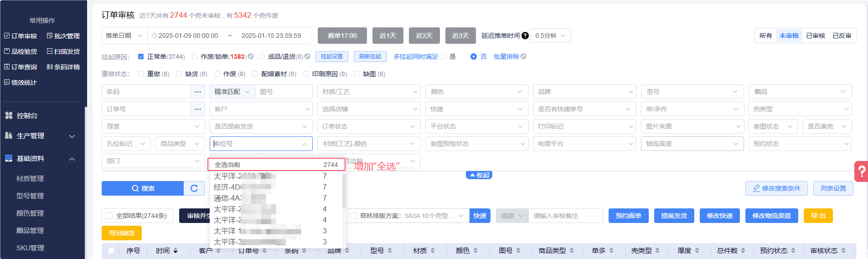Viewport: 868px width, 259px height.
Task: Click the forbidden icon beside 批量排除
Action: click(523, 57)
